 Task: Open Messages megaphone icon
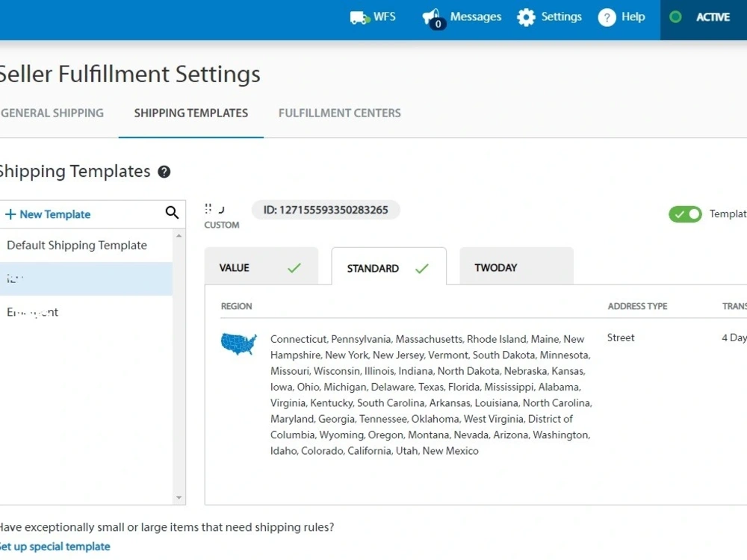click(x=430, y=16)
